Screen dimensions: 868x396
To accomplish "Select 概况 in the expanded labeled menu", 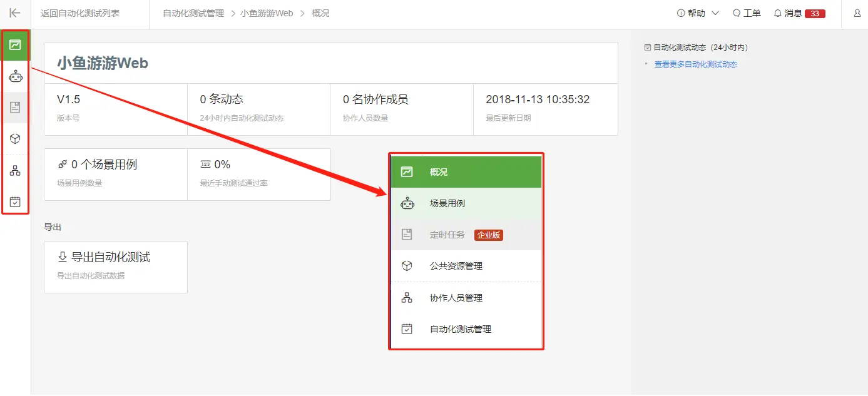I will point(466,172).
